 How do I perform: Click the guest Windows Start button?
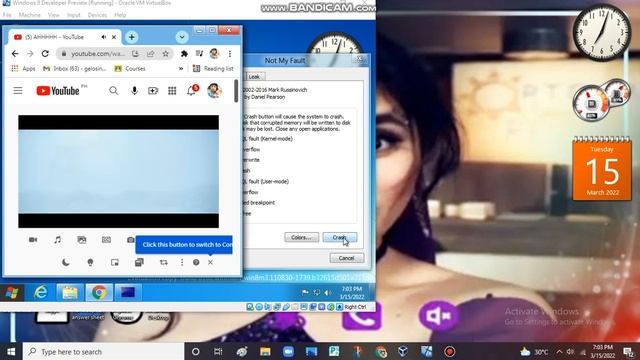pos(12,293)
